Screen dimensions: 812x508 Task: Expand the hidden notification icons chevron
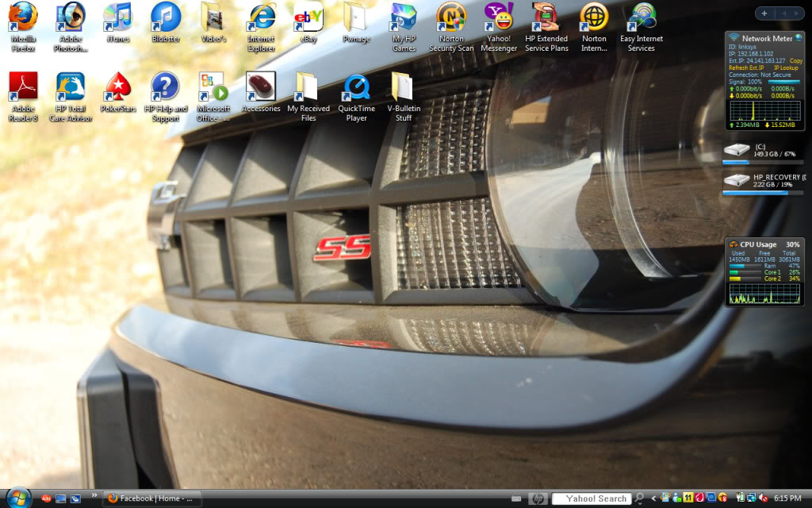click(x=653, y=498)
